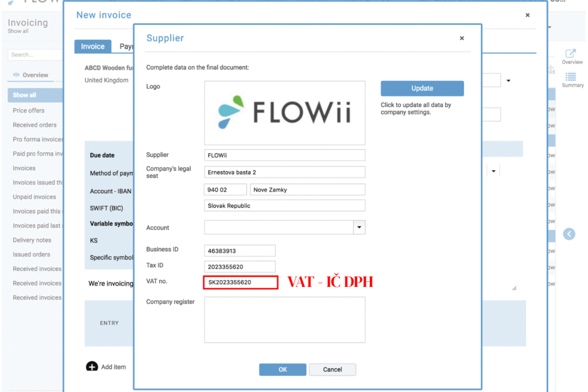
Task: Focus the Business ID field
Action: point(240,251)
